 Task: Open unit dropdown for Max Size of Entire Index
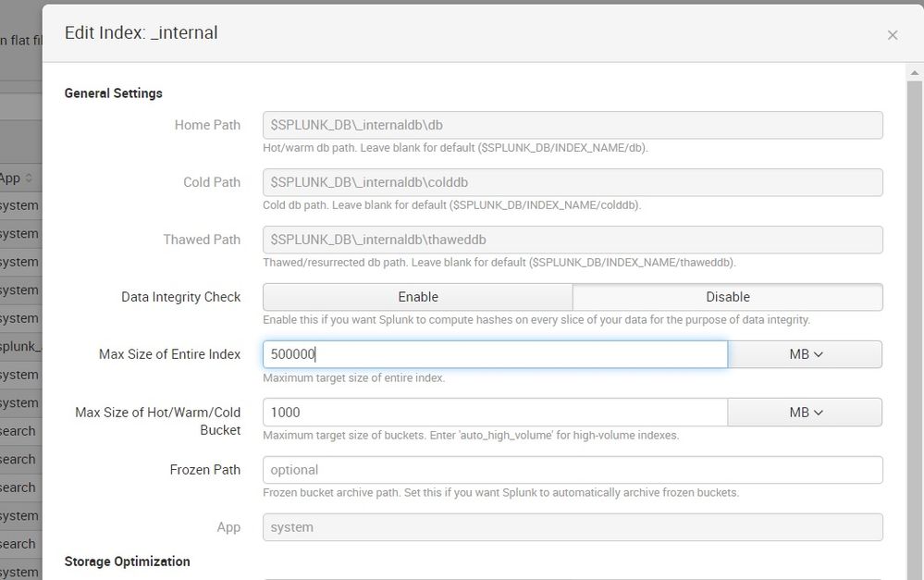pyautogui.click(x=805, y=354)
